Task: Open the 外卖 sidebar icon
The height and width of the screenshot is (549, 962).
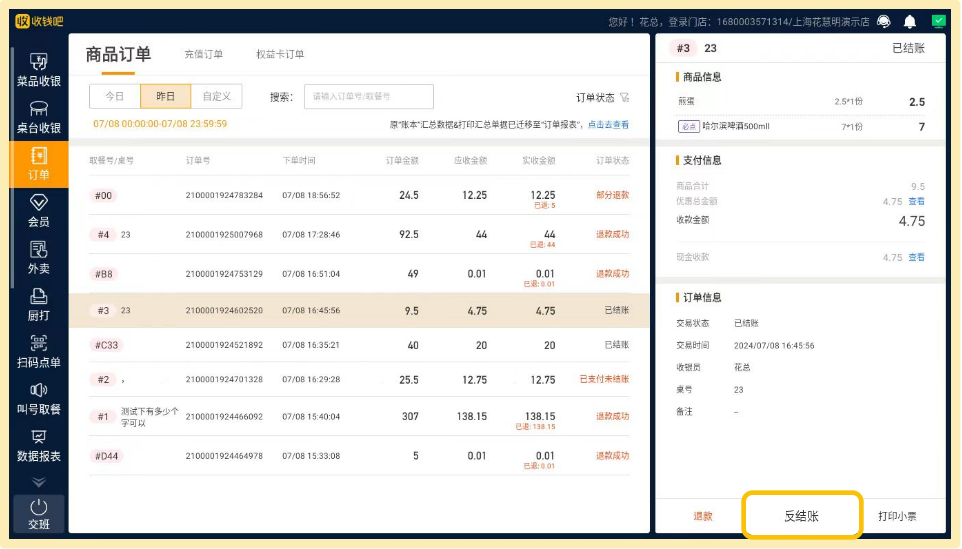Action: click(38, 258)
